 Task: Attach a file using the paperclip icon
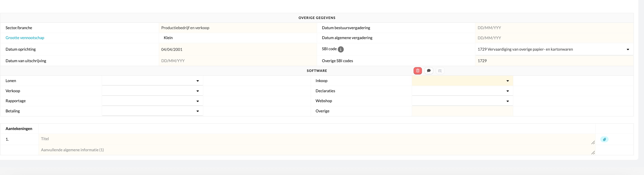pos(604,140)
